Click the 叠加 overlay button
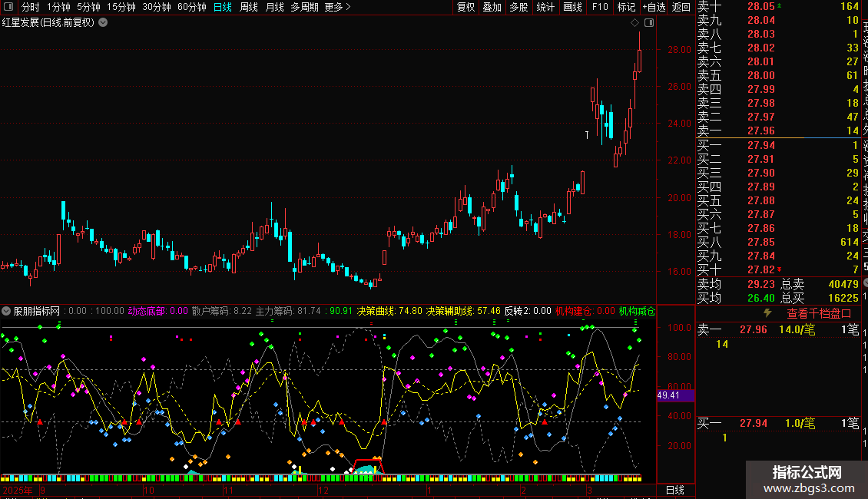The image size is (868, 499). pyautogui.click(x=492, y=7)
